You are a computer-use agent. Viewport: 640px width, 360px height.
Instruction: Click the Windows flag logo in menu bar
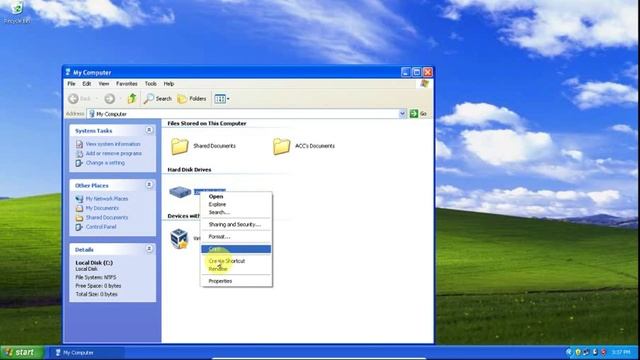[424, 84]
